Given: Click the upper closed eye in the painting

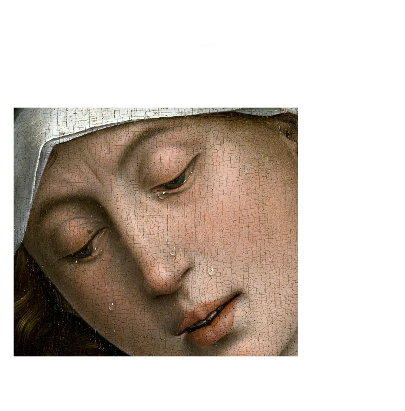Looking at the screenshot, I should pos(175,180).
